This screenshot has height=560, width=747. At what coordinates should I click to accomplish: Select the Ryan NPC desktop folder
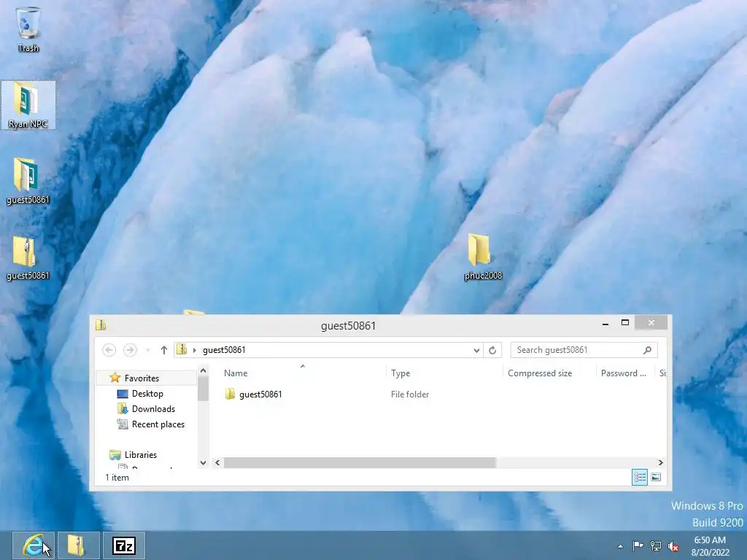(x=28, y=105)
